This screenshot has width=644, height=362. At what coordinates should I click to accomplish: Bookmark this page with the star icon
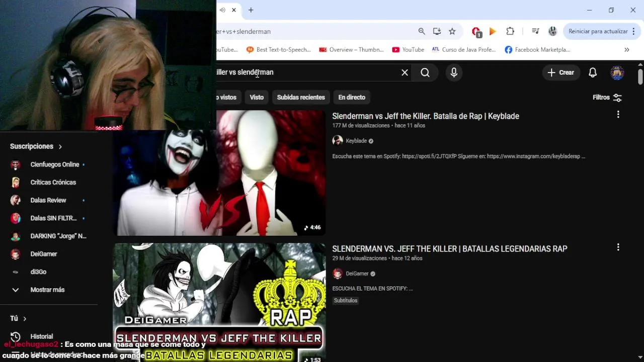(x=452, y=31)
